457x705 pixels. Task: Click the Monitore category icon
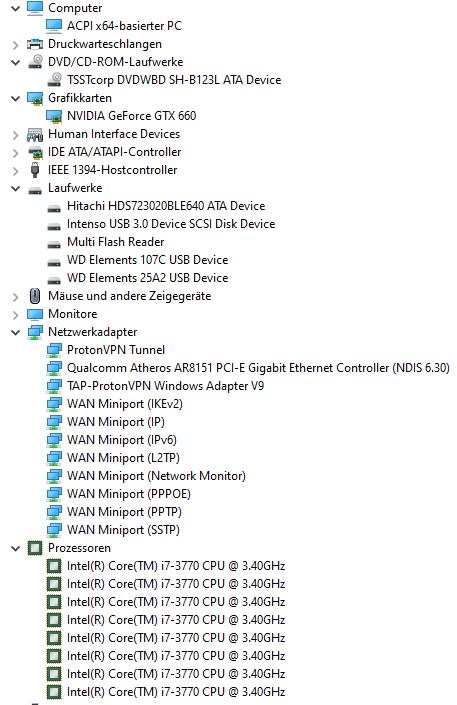point(35,314)
